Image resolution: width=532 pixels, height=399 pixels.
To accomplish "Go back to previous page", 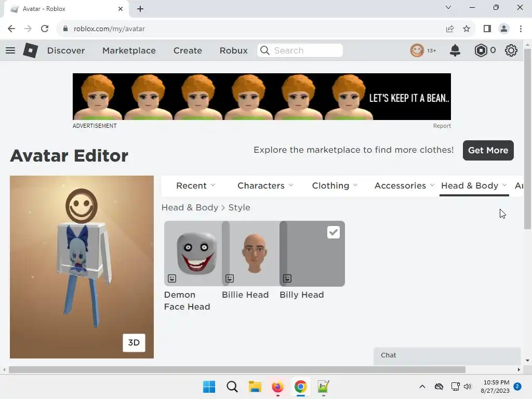I will 11,29.
